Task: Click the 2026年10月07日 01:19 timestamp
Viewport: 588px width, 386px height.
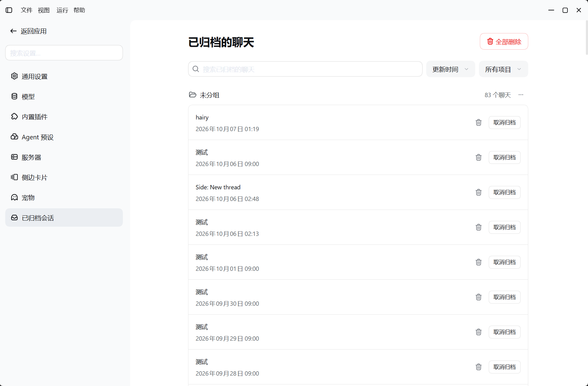Action: click(x=227, y=129)
